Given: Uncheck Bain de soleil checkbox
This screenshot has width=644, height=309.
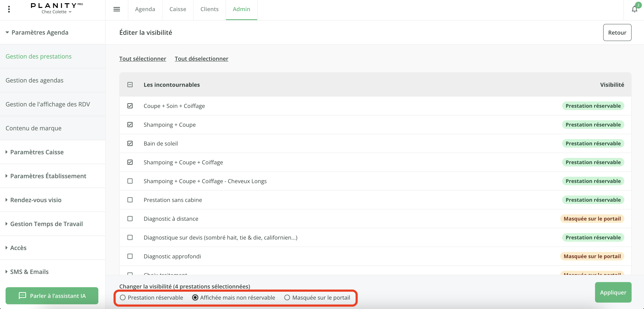Looking at the screenshot, I should (130, 143).
